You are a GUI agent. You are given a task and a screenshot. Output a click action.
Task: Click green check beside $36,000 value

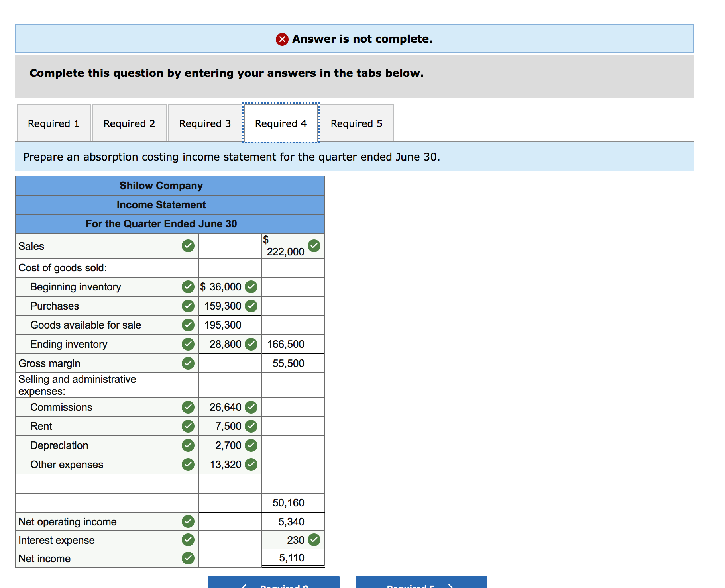[251, 287]
